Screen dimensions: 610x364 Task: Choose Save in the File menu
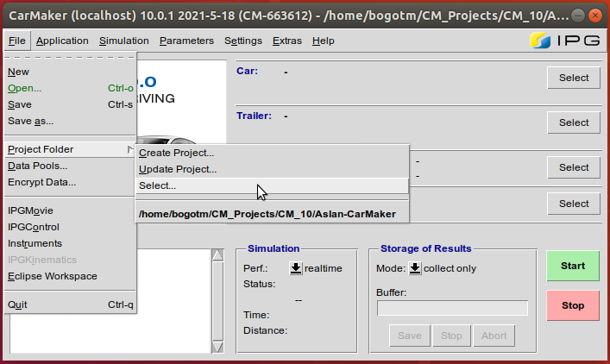(71, 104)
